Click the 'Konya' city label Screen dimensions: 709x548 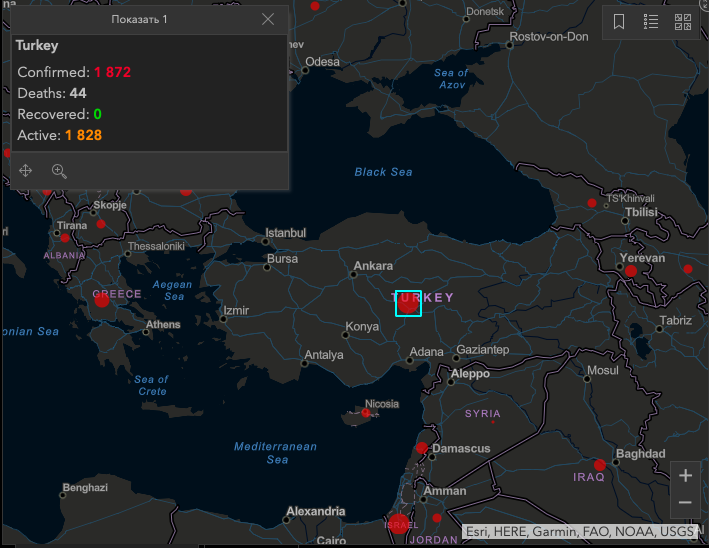point(362,326)
